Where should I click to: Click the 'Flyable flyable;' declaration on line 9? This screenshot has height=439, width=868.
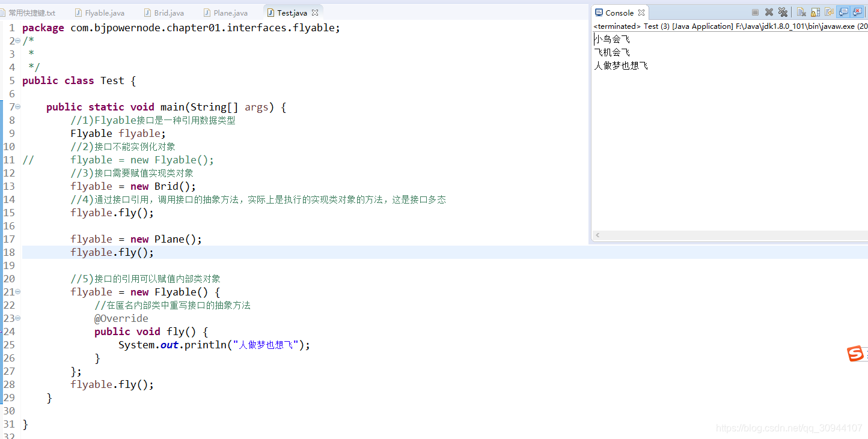click(x=118, y=133)
